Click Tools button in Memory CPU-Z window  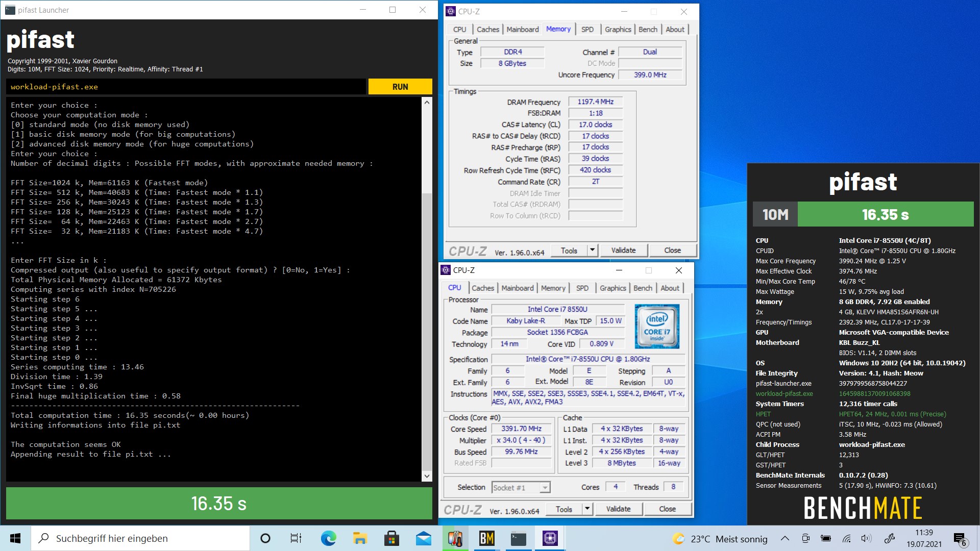569,251
